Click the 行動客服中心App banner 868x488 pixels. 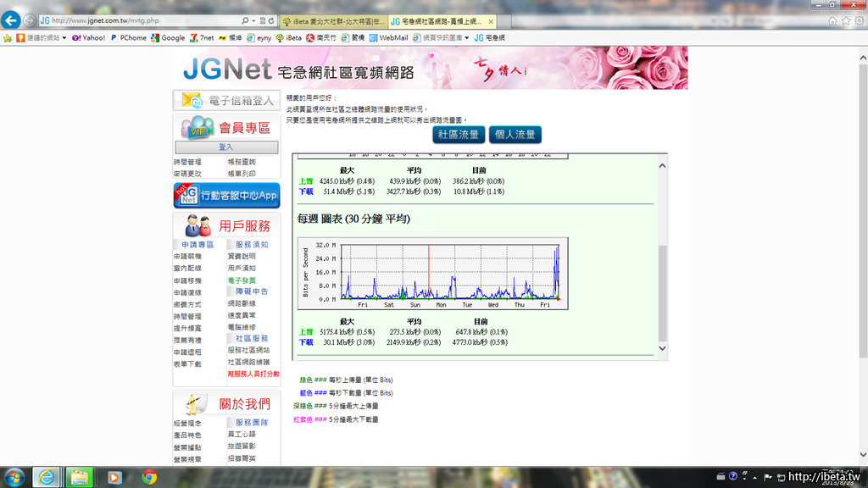click(226, 195)
